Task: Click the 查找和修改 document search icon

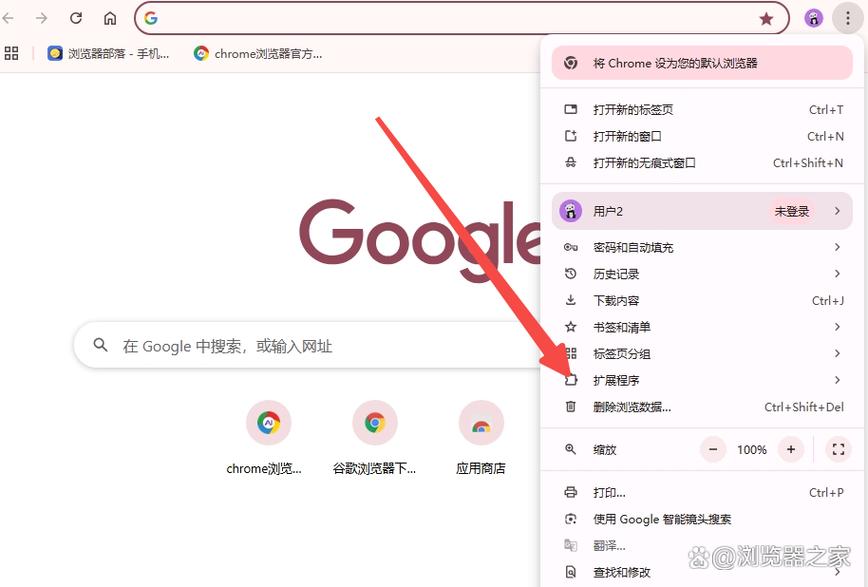Action: [x=571, y=572]
